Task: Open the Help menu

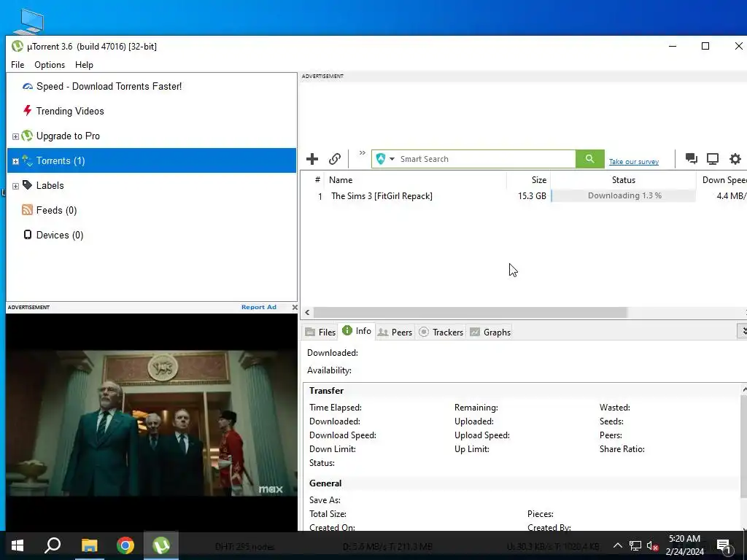Action: pyautogui.click(x=85, y=65)
